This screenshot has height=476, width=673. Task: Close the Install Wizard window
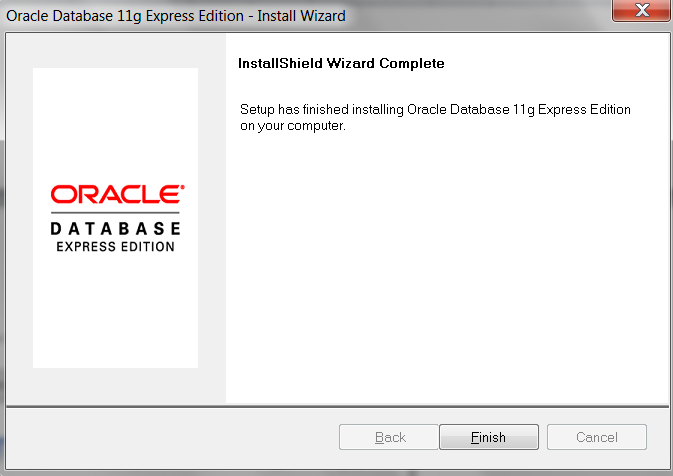click(x=642, y=10)
